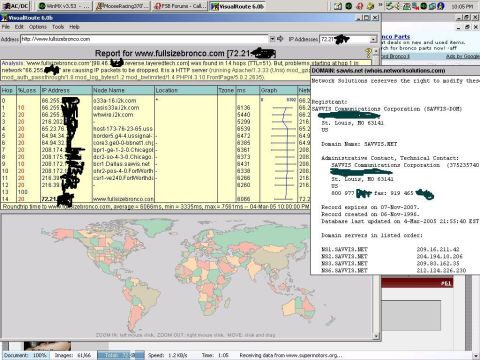Click Domain Name: SAVVIS.NET line
Viewport: 480px width, 360px height.
pyautogui.click(x=359, y=144)
